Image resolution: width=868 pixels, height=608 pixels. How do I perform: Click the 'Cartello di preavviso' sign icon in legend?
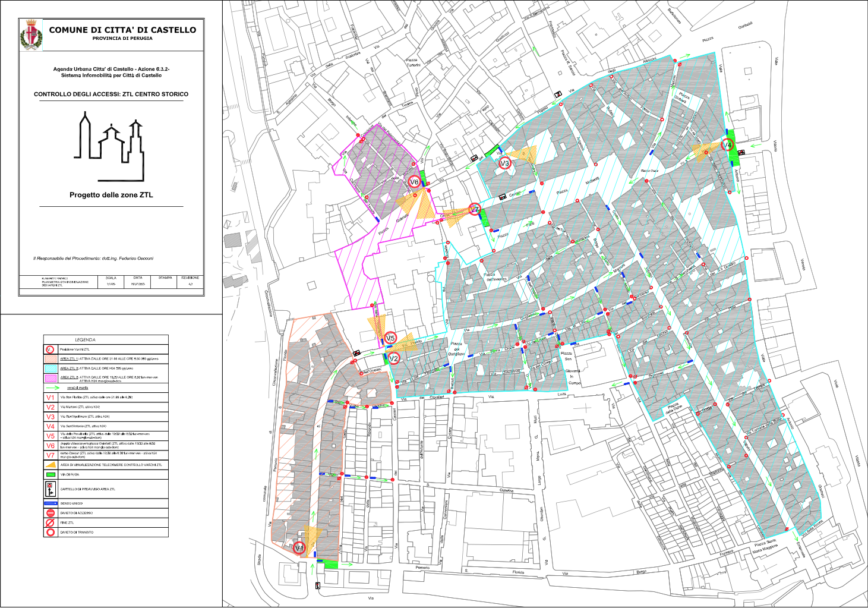tap(50, 489)
